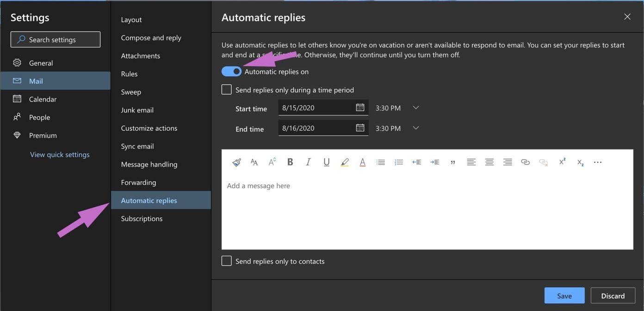Close the Settings dialog
Screen dimensions: 644x311
tap(627, 17)
